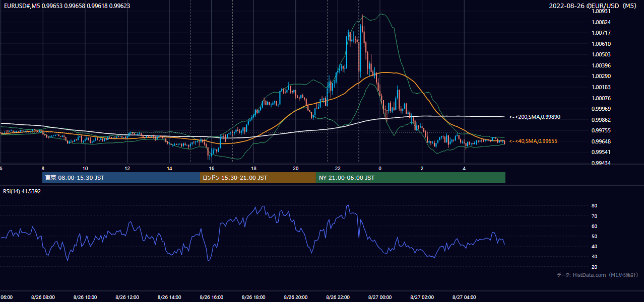Click the 40,SMA,0.99655 indicator label
644x302 pixels.
coord(533,141)
